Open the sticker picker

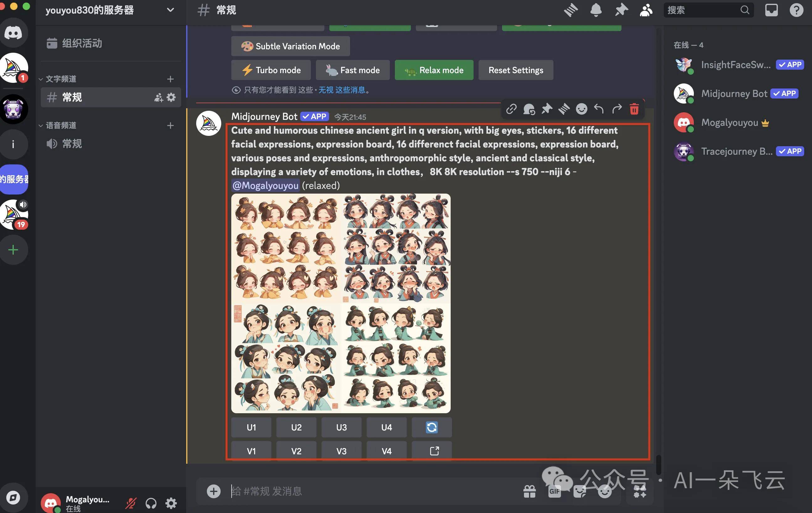coord(579,491)
